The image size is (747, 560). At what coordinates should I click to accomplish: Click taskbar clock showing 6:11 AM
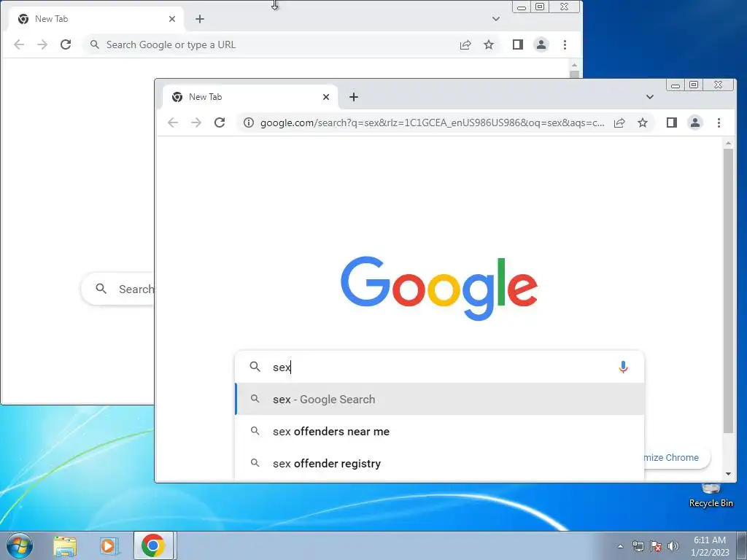709,545
